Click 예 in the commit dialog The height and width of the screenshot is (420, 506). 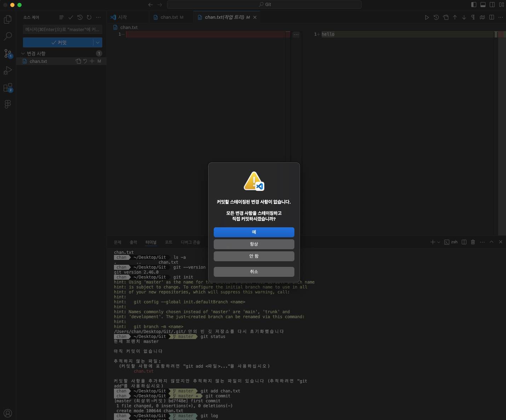click(x=254, y=232)
